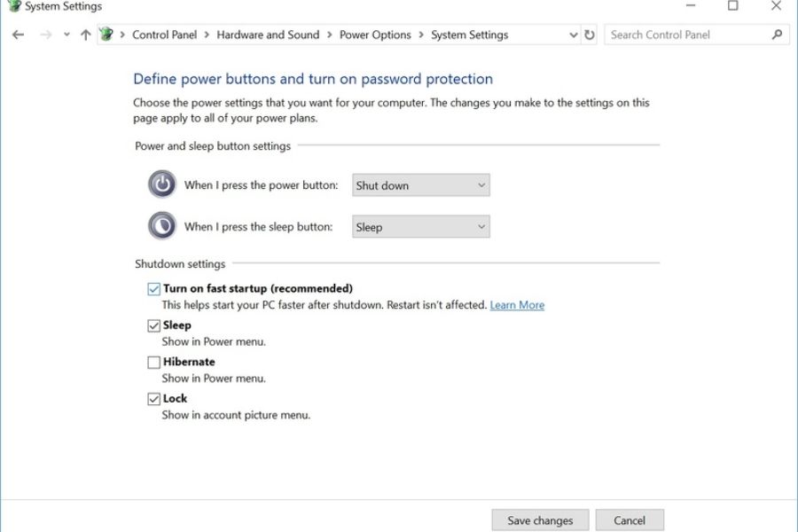The image size is (798, 532).
Task: Click the power button icon
Action: coord(162,185)
